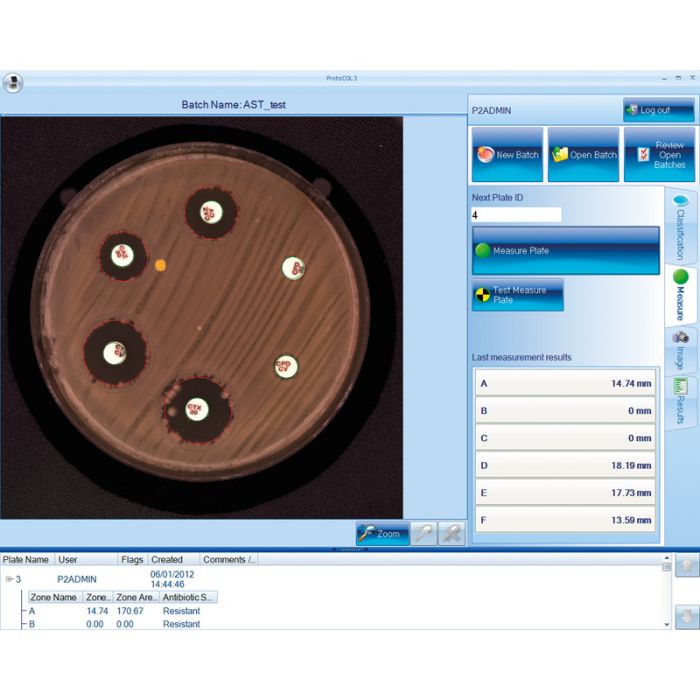This screenshot has width=700, height=700.
Task: Select result row D 18.19 mm
Action: (565, 465)
